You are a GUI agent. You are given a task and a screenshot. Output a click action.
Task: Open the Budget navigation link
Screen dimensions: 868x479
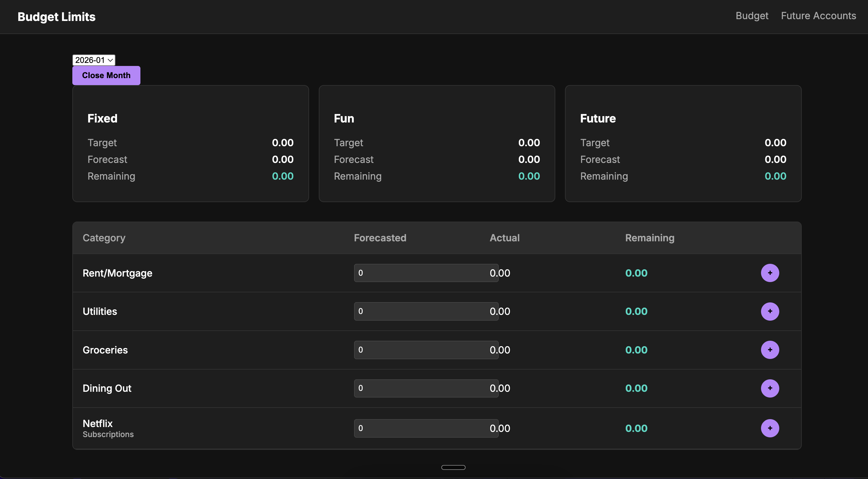(752, 16)
